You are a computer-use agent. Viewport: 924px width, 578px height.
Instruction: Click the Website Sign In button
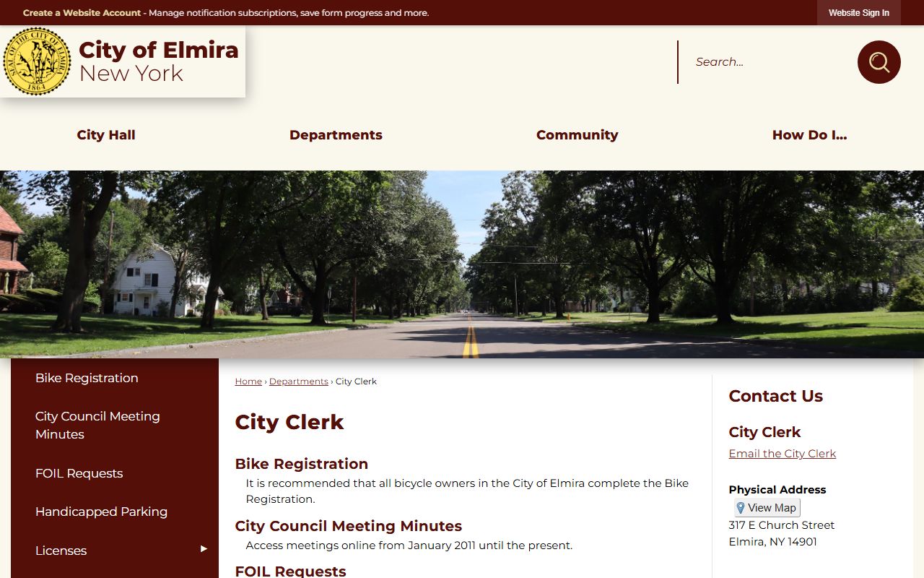pos(858,13)
